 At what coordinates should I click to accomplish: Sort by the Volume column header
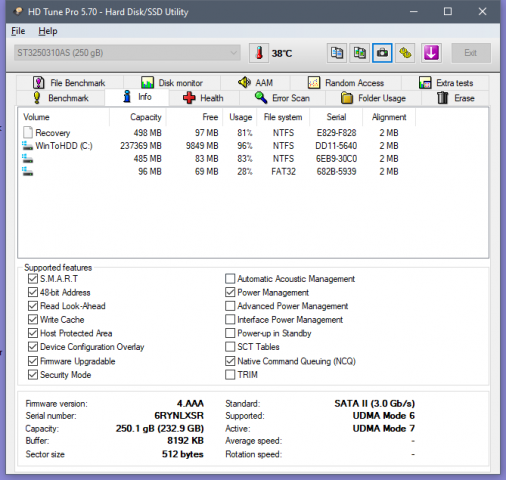pos(64,117)
